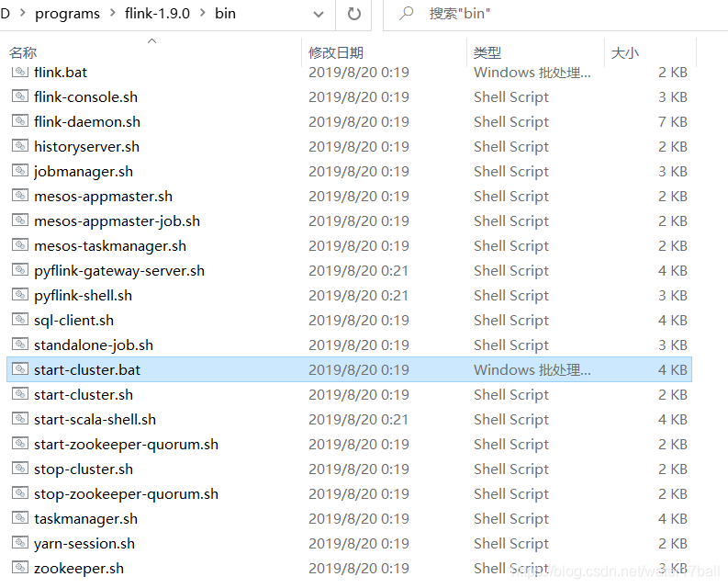Sort by 名称 column header
The image size is (728, 588).
tap(23, 52)
